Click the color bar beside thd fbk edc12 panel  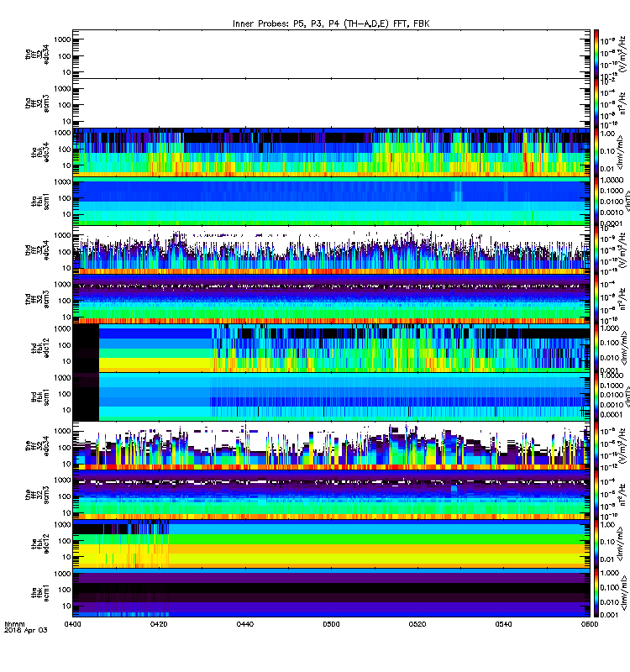click(596, 348)
